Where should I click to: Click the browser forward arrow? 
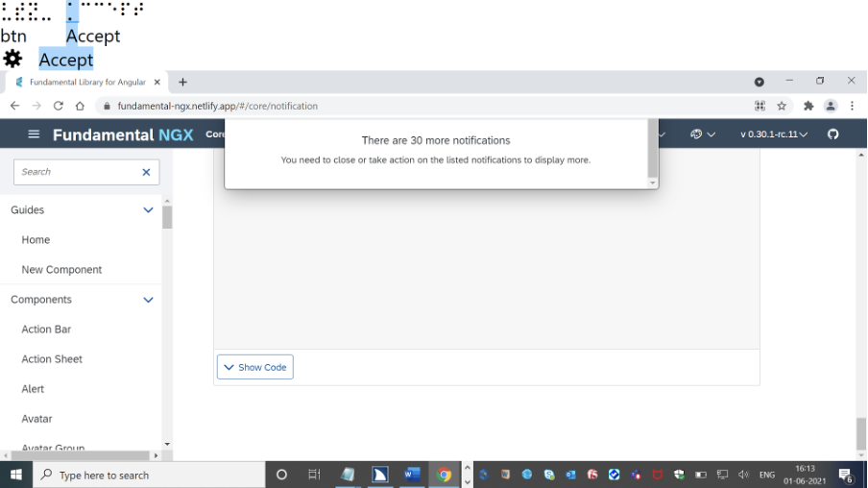(x=36, y=106)
